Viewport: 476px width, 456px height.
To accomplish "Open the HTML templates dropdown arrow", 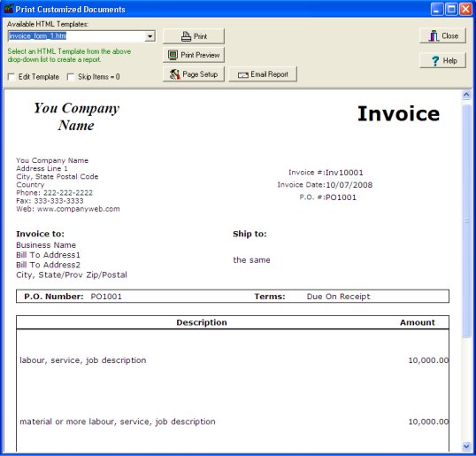I will click(x=150, y=36).
